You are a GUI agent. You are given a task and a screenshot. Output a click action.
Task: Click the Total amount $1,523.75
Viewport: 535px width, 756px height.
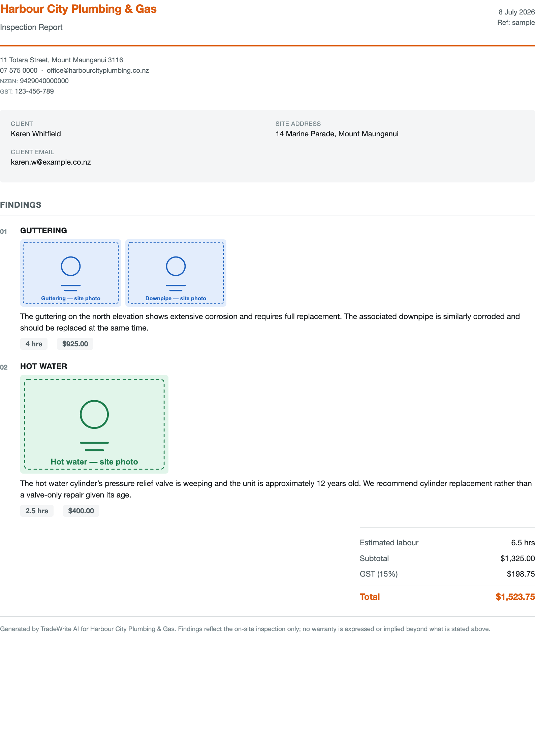[515, 597]
